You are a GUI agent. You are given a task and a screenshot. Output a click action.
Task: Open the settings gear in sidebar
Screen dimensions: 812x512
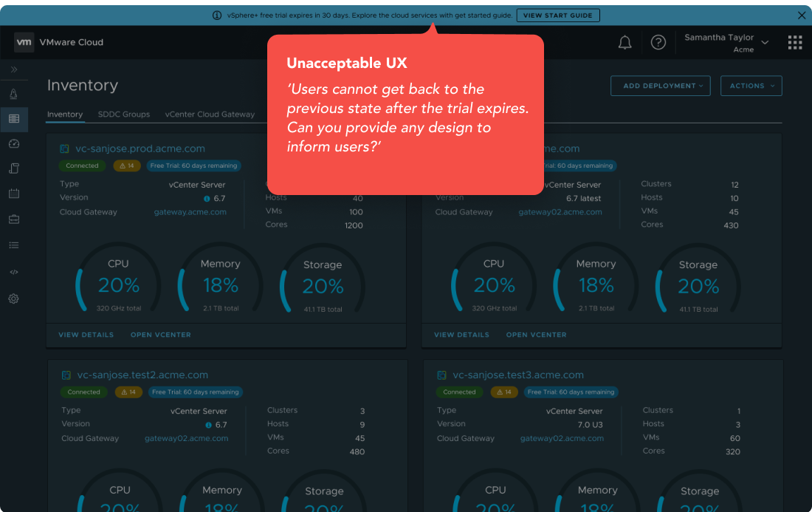(14, 299)
